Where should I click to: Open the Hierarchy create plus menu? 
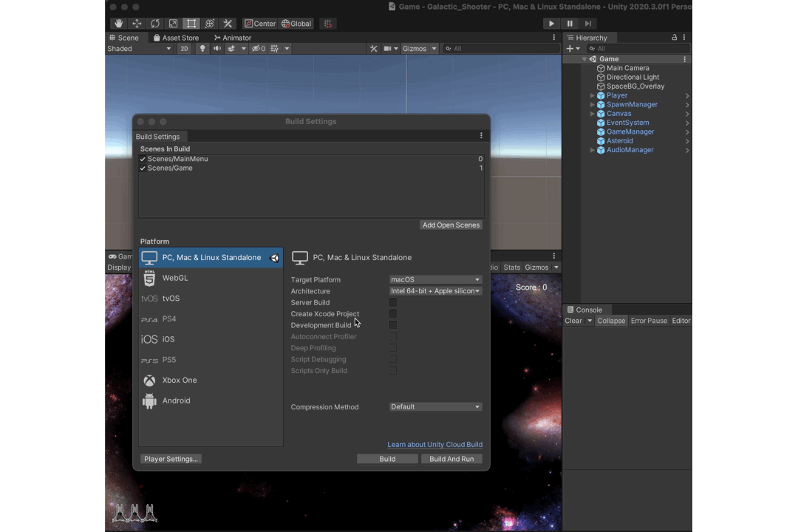tap(573, 48)
